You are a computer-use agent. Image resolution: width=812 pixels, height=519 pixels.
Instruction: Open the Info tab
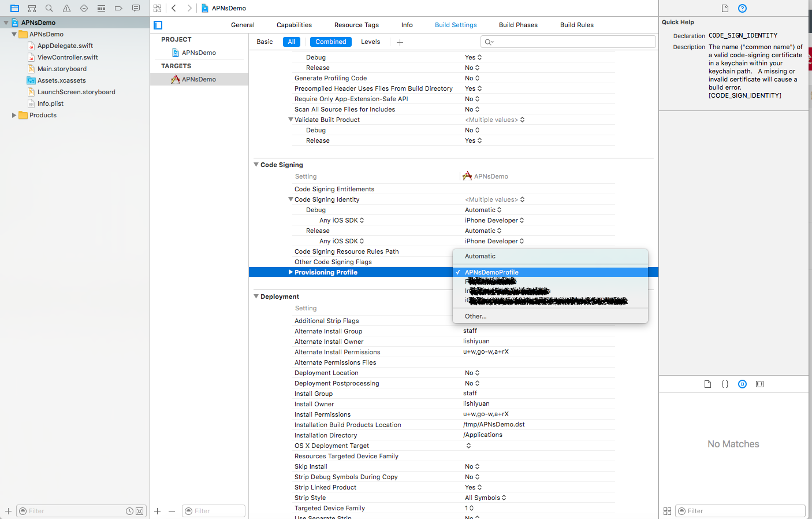[x=407, y=25]
